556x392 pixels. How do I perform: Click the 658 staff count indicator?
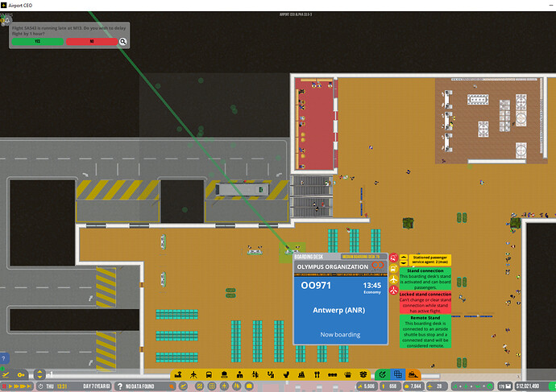pyautogui.click(x=390, y=386)
